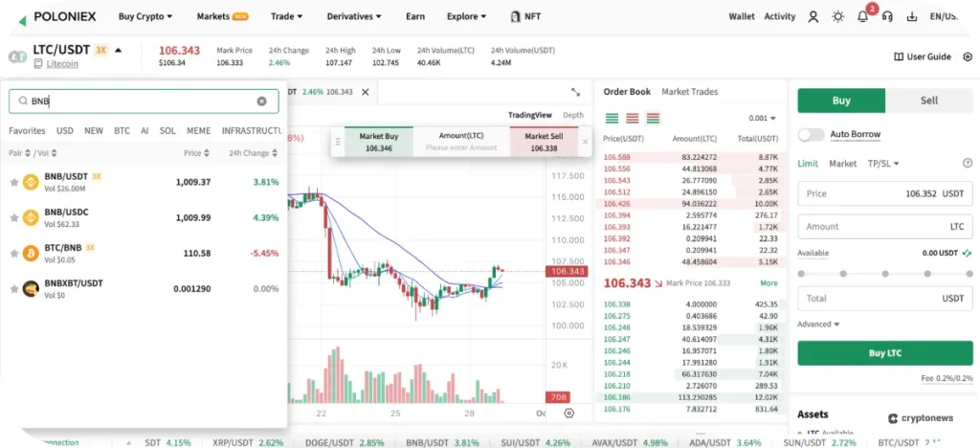Grab the quick order bar handle icon
Screen dimensions: 980x448
tap(338, 142)
